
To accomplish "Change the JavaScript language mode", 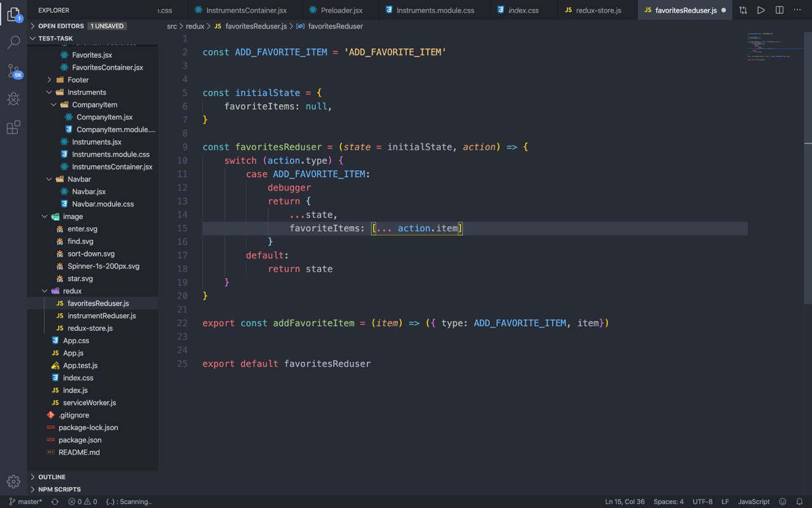I will pyautogui.click(x=754, y=502).
